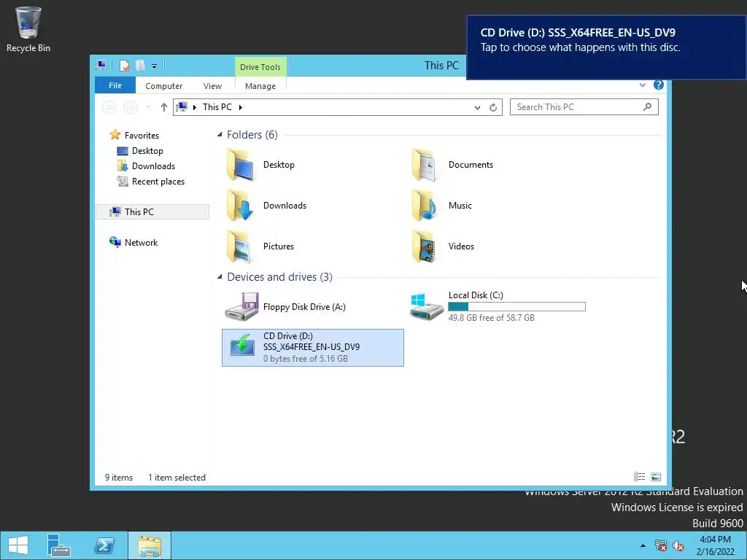Viewport: 747px width, 560px height.
Task: Click the search magnifier icon
Action: coord(647,107)
